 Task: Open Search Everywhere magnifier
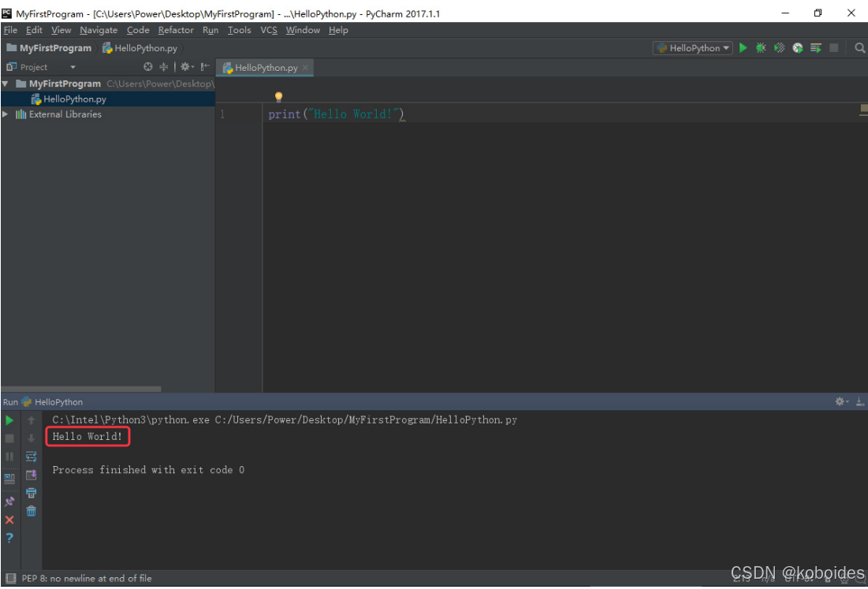[x=859, y=48]
